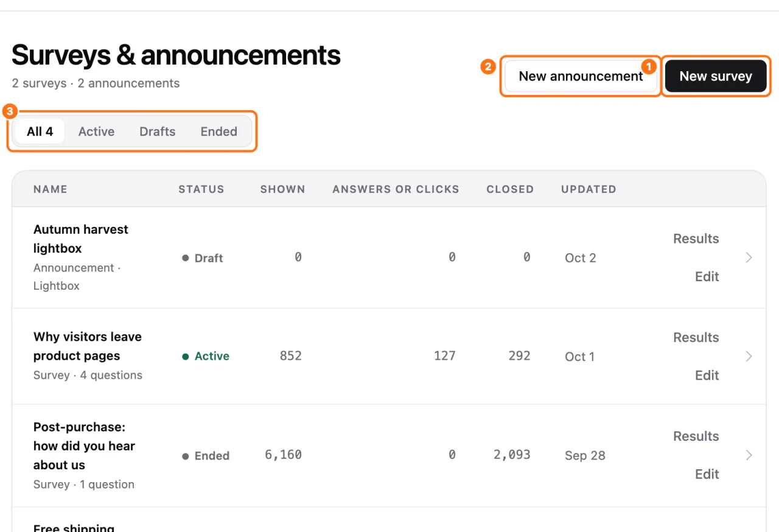Click the Survey · 4 questions subtitle
The height and width of the screenshot is (532, 779).
88,375
